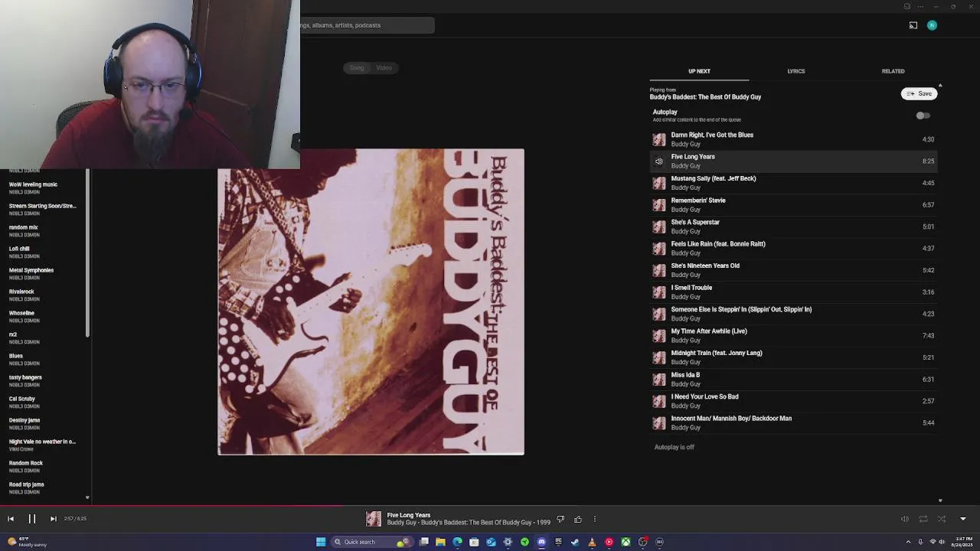
Task: Save the queue with the Save button
Action: click(x=919, y=93)
